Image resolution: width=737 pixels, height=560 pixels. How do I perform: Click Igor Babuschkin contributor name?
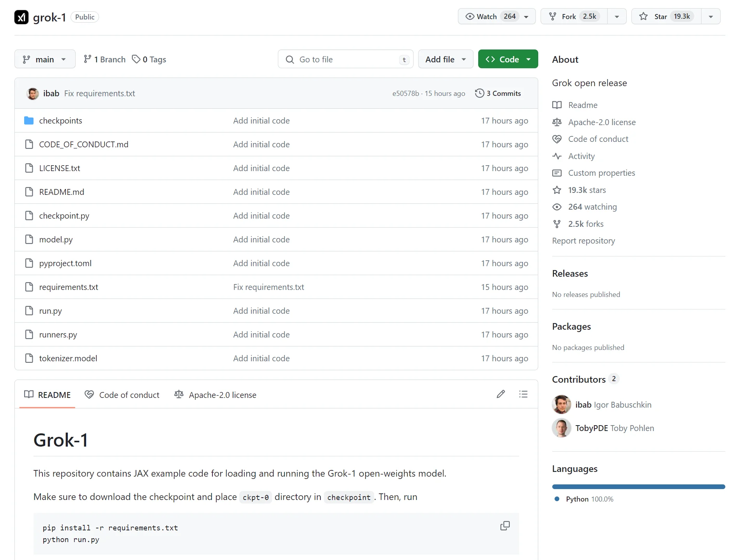tap(622, 405)
